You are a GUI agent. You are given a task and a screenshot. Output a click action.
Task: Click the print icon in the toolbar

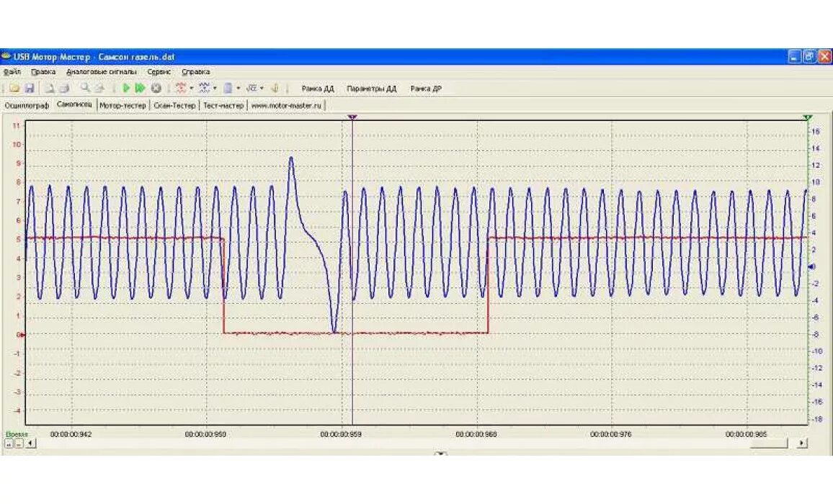[64, 88]
